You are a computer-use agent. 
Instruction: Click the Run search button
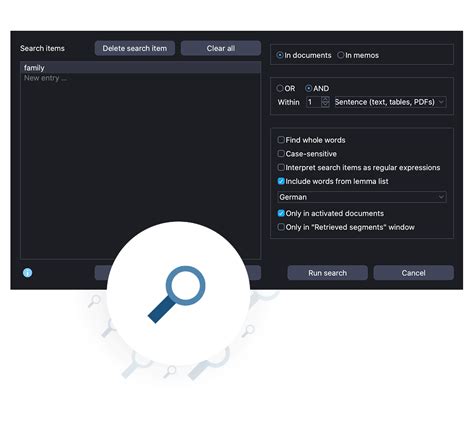point(327,273)
